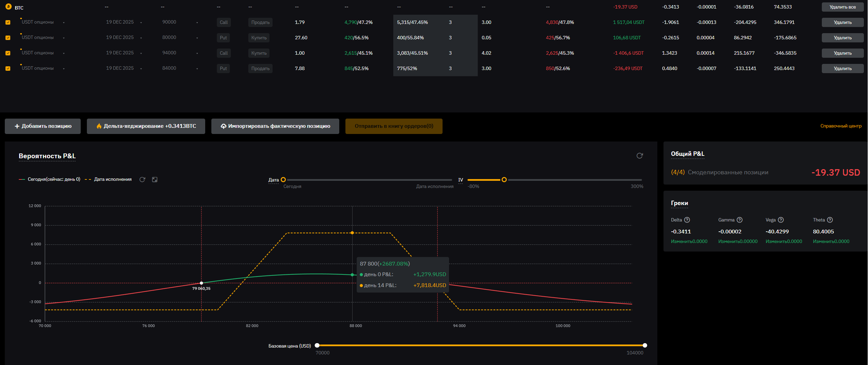This screenshot has width=868, height=365.
Task: Click the refresh icon beside the chart legend
Action: [142, 179]
